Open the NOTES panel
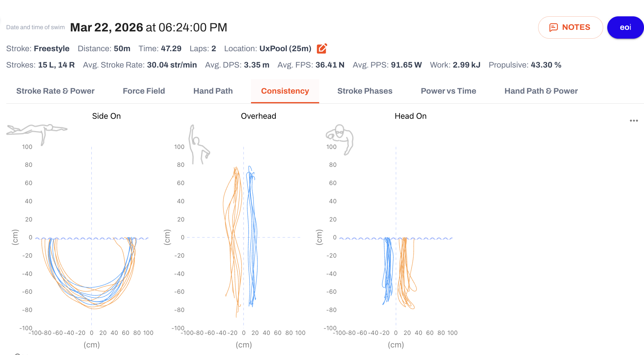 570,27
